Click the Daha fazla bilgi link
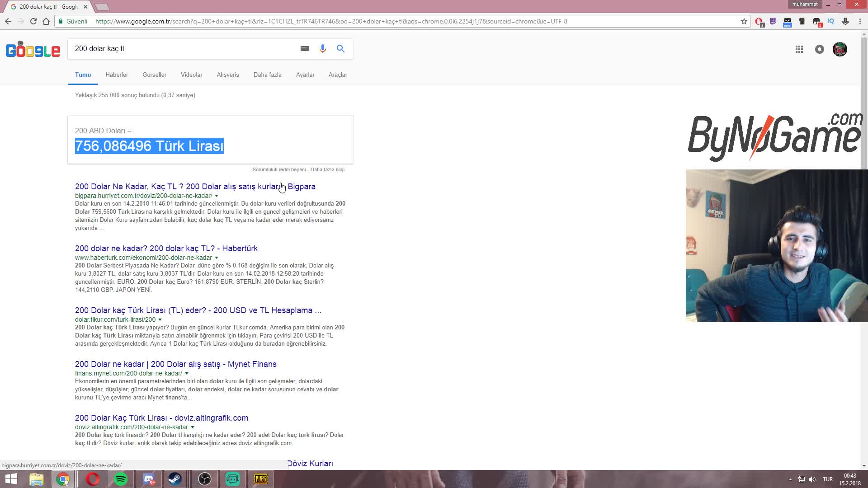868x488 pixels. click(327, 169)
